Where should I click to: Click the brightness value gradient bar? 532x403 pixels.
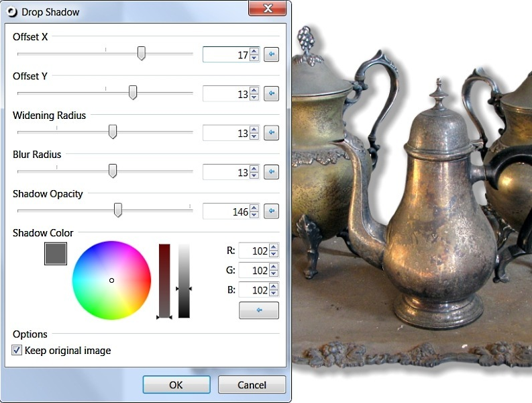[x=184, y=281]
